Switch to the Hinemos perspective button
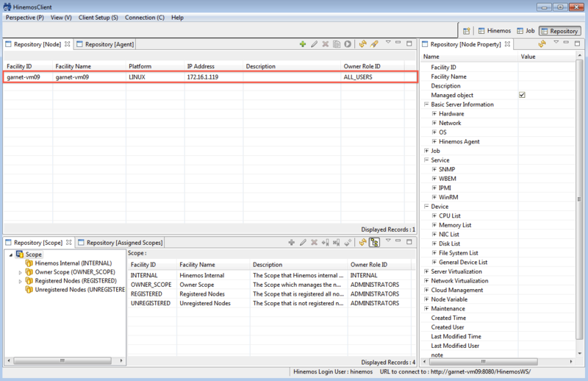Viewport: 588px width, 381px height. (x=495, y=31)
